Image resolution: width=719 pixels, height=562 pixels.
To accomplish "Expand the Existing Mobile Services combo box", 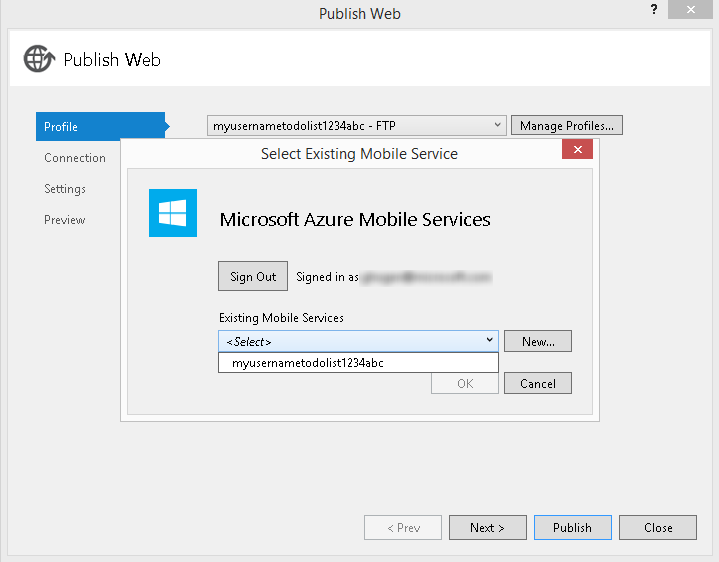I will click(488, 341).
